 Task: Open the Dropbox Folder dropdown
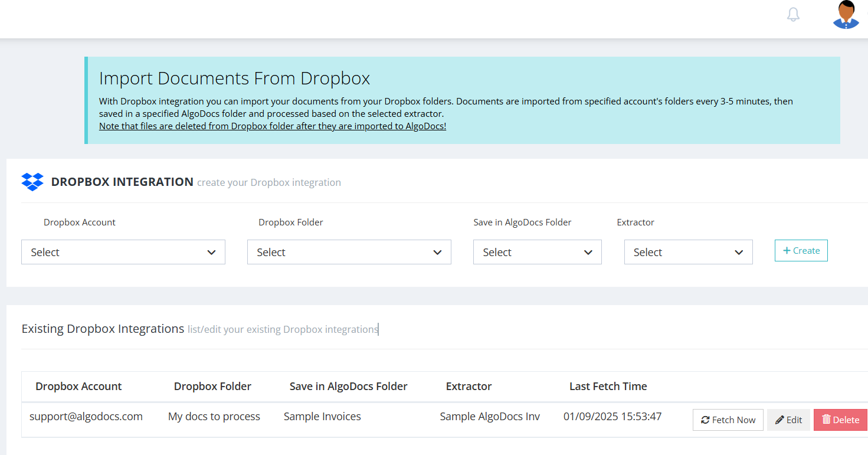349,252
